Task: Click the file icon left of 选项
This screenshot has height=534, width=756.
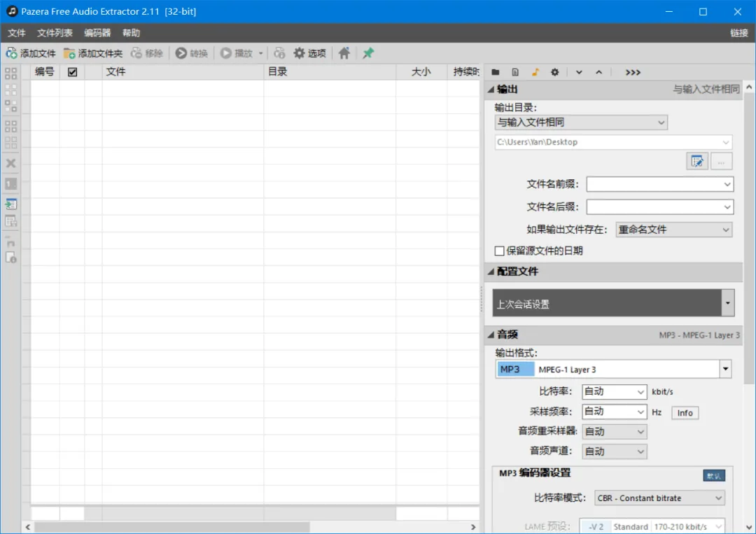Action: (279, 53)
